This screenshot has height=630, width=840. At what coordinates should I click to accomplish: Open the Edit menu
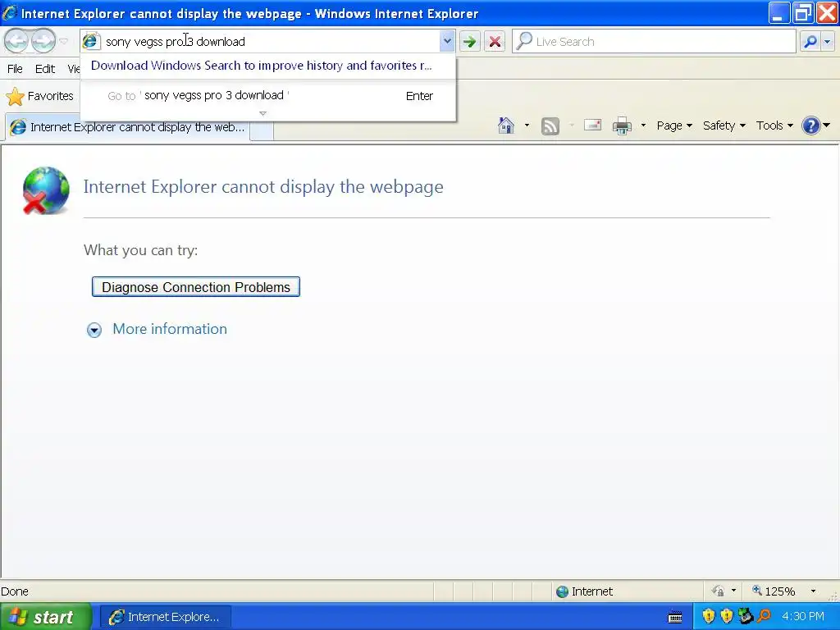[x=45, y=69]
